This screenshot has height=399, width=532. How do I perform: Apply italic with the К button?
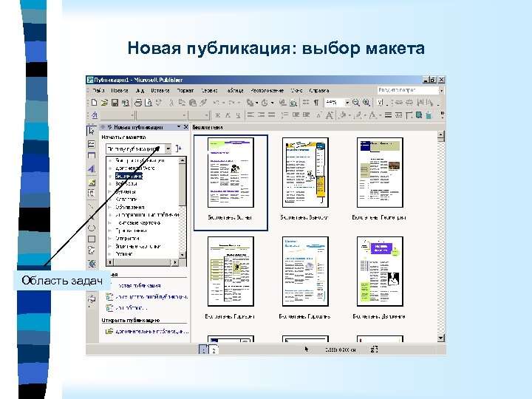pos(228,115)
